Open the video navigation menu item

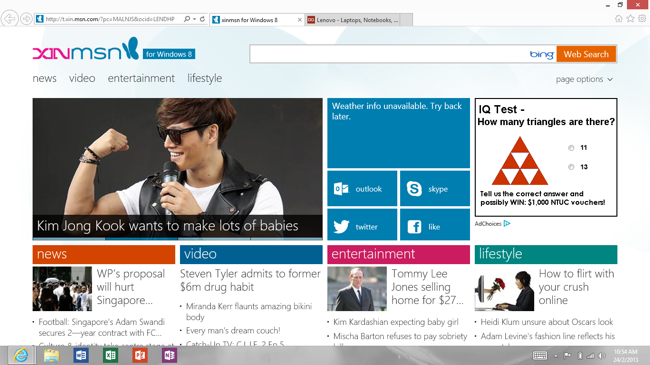click(82, 78)
